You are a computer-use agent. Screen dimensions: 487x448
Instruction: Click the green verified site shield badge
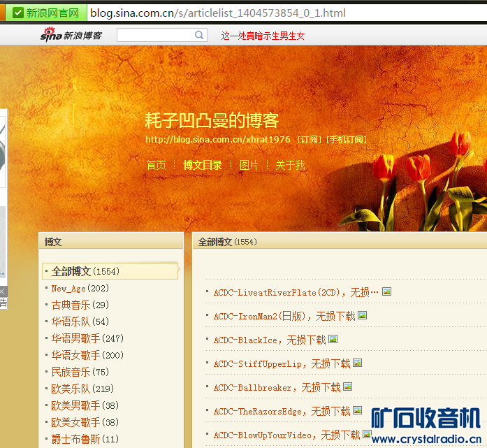(18, 13)
